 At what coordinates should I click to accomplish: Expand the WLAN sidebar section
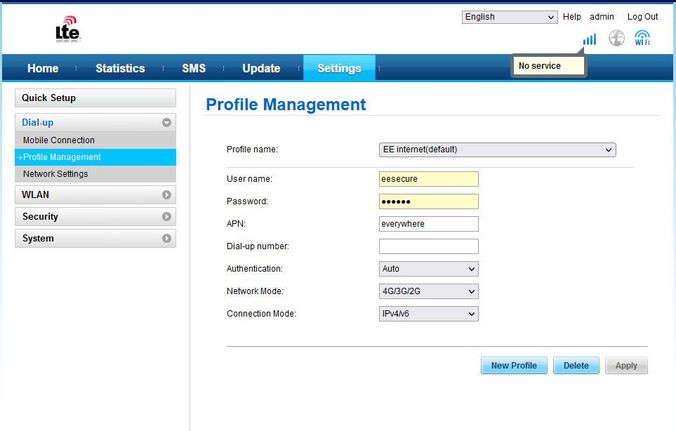point(95,195)
